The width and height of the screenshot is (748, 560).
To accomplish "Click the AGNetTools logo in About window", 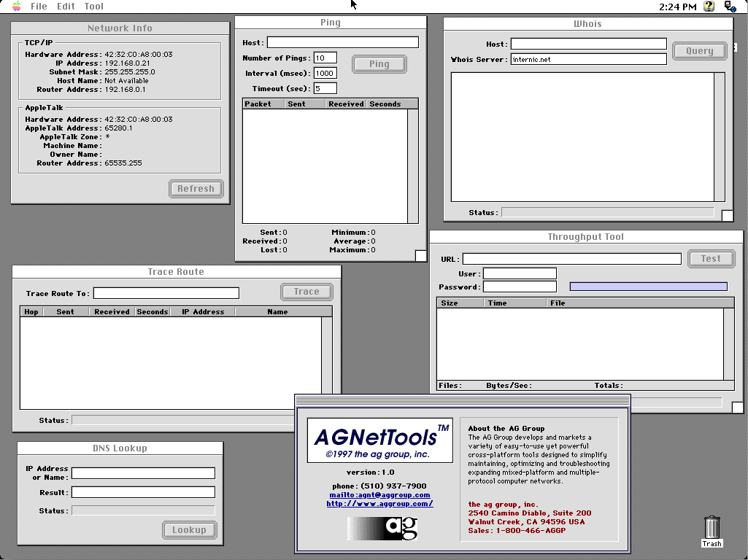I will pos(379,440).
